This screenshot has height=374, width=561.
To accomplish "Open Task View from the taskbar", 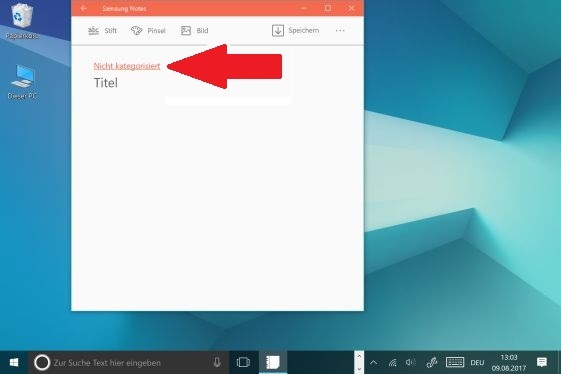I will pyautogui.click(x=243, y=363).
